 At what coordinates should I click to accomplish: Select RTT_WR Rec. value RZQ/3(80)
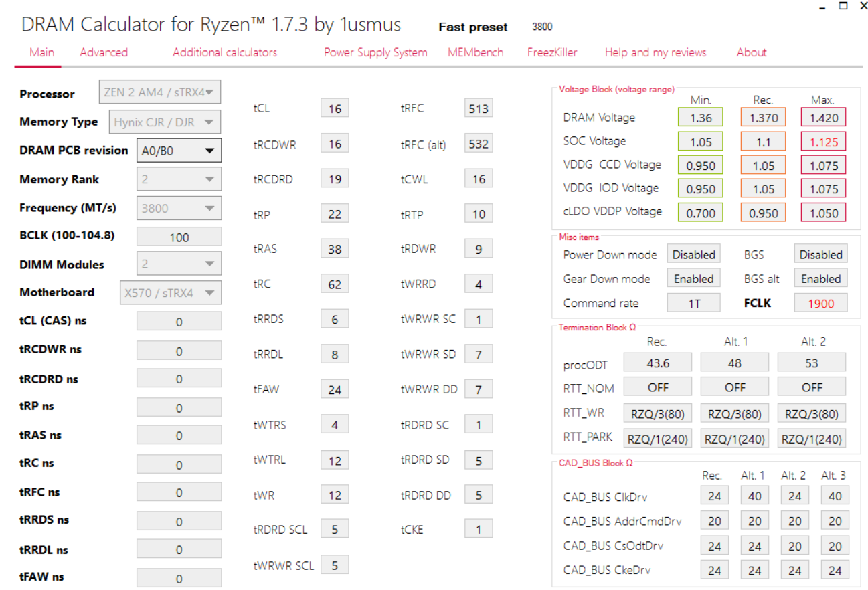pyautogui.click(x=658, y=413)
